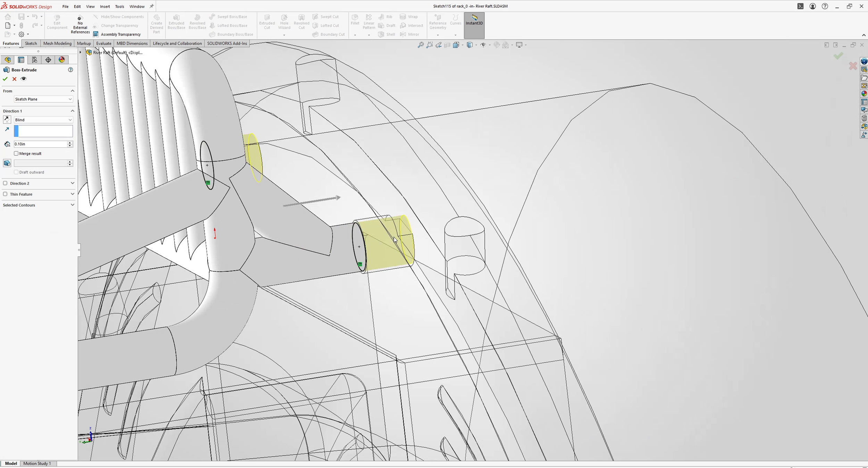This screenshot has height=468, width=868.
Task: Collapse the Direction 1 section
Action: [73, 110]
